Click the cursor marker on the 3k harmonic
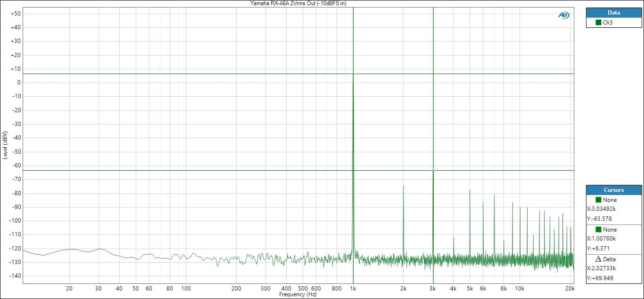Screen dimensions: 644x299 click(x=433, y=170)
